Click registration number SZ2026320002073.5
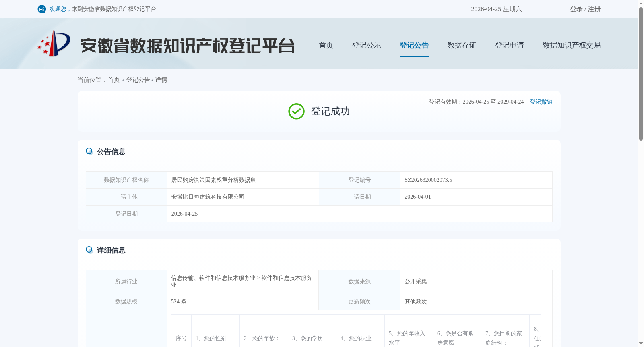Image resolution: width=644 pixels, height=347 pixels. click(x=428, y=180)
